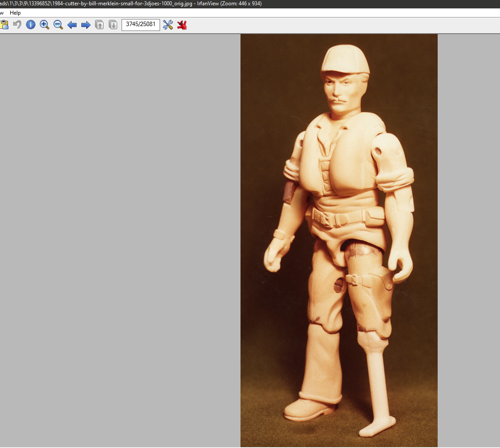Open the Help menu
The width and height of the screenshot is (500, 448).
point(15,13)
